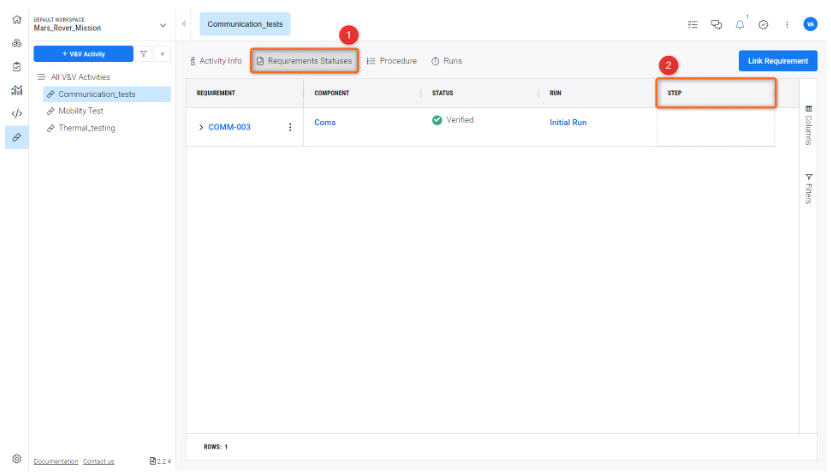The image size is (831, 476).
Task: Switch to the Runs tab
Action: pos(447,61)
